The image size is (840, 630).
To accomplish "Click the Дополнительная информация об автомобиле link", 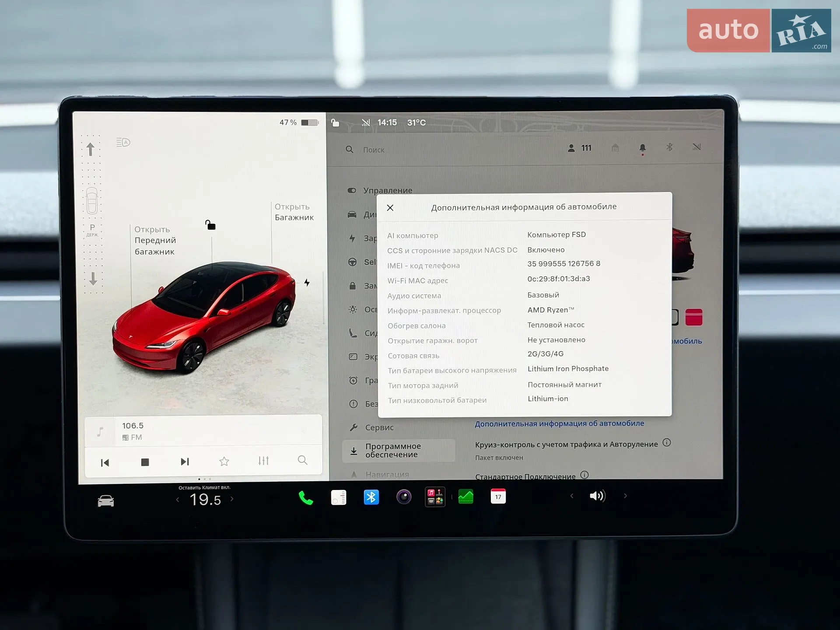I will tap(559, 423).
